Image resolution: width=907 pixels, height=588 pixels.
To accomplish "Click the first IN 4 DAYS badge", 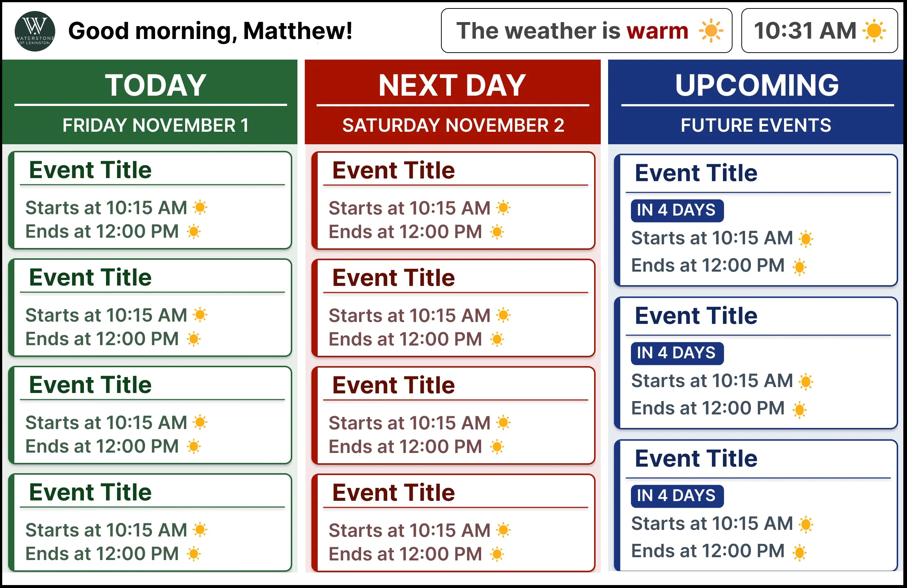I will point(677,210).
